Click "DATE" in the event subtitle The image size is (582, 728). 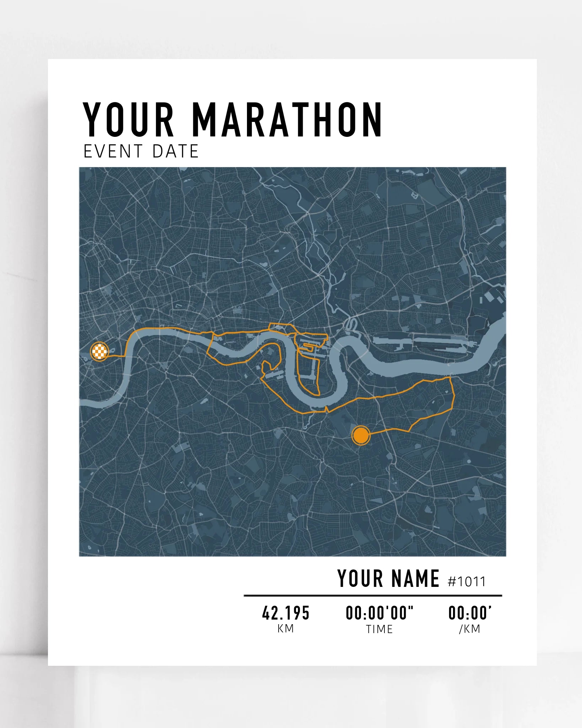click(175, 151)
